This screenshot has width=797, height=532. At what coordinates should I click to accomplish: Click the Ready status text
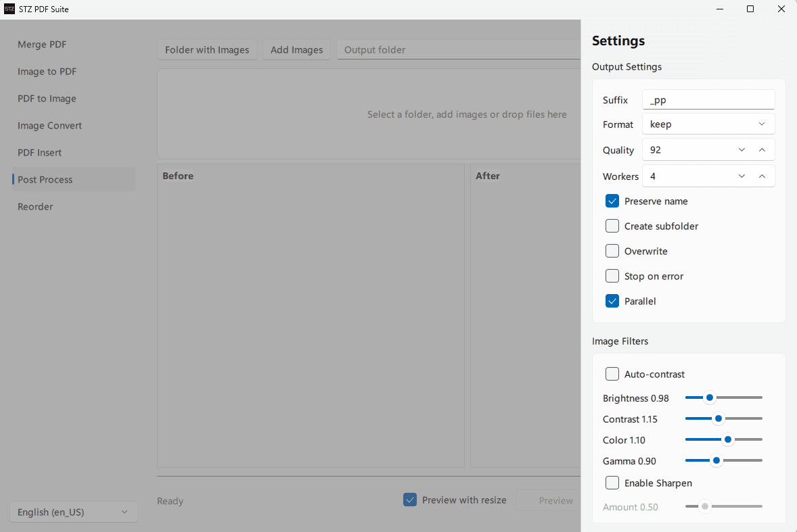click(170, 501)
